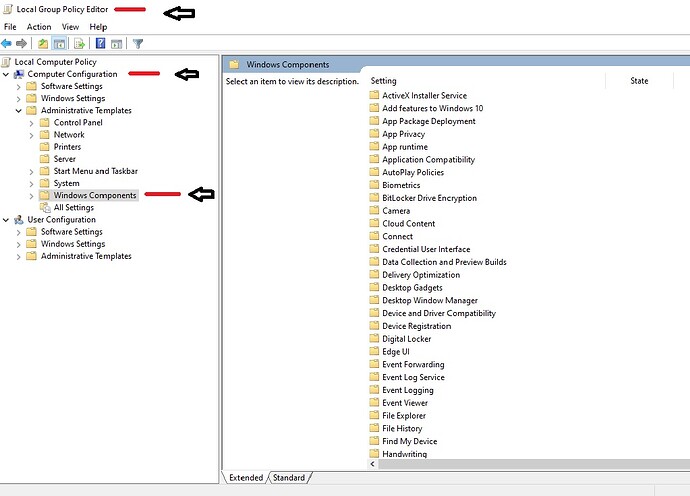Open Application Compatibility folder
The width and height of the screenshot is (690, 496).
[428, 159]
